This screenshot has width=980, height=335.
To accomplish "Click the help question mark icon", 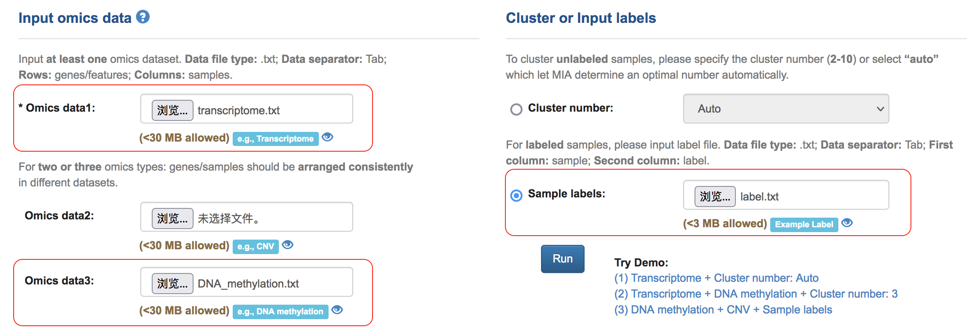I will tap(143, 17).
